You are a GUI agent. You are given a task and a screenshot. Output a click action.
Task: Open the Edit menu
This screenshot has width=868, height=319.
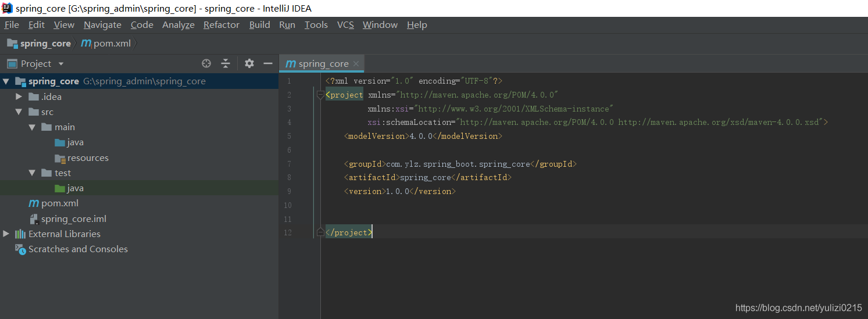click(37, 24)
